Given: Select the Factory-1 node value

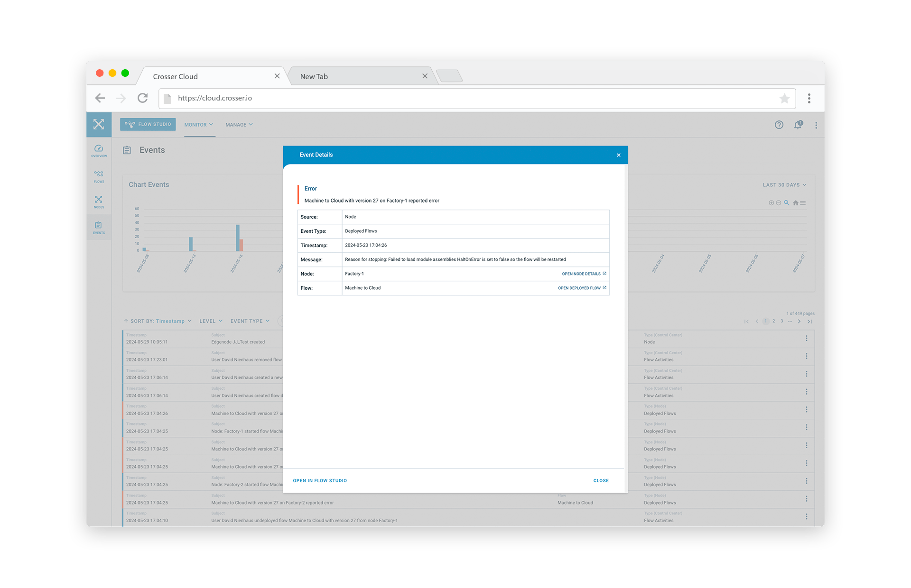Looking at the screenshot, I should click(x=354, y=274).
